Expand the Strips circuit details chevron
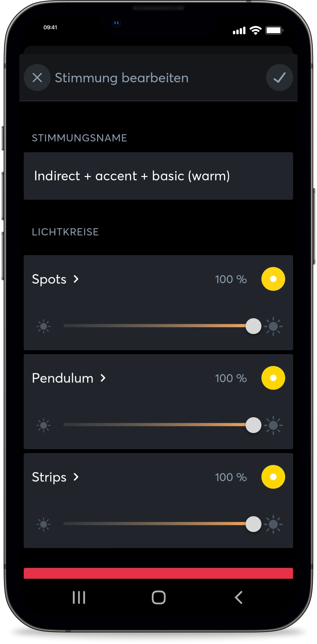The height and width of the screenshot is (644, 317). (x=76, y=477)
